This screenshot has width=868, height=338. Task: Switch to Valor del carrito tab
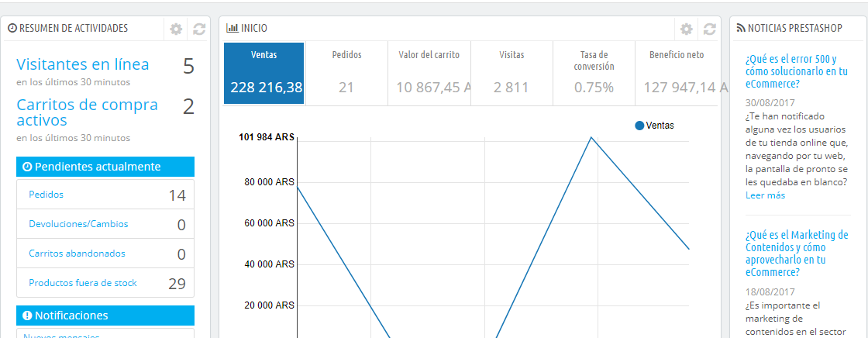tap(429, 73)
